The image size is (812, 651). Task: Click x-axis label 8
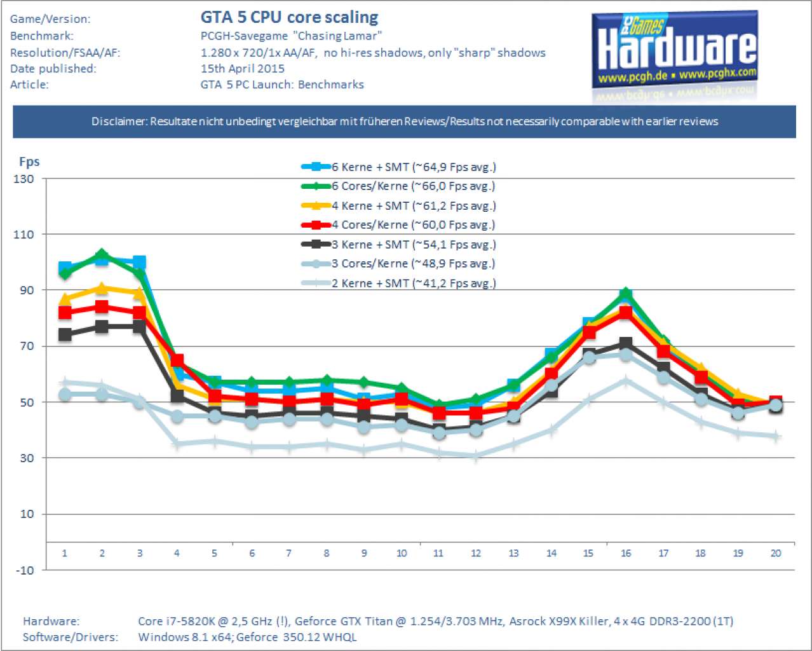(x=327, y=553)
